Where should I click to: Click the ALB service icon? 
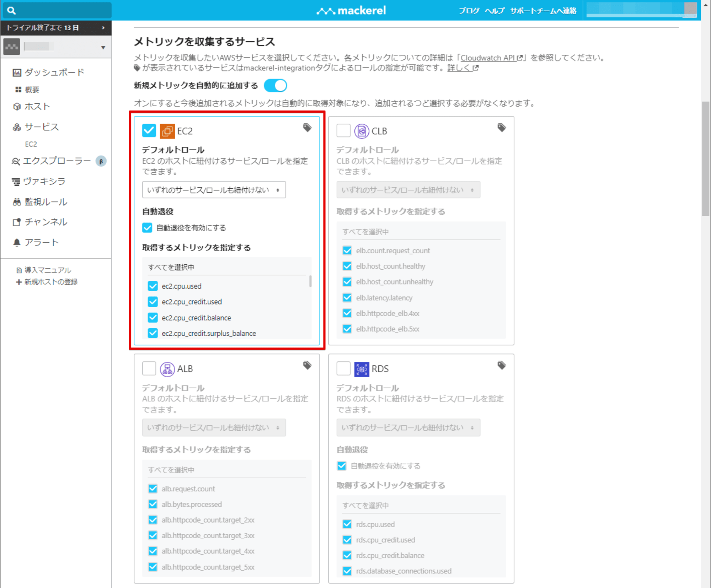click(x=167, y=369)
